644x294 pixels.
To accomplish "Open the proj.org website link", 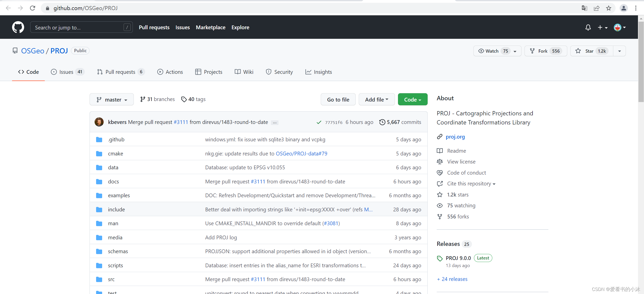I will (455, 137).
